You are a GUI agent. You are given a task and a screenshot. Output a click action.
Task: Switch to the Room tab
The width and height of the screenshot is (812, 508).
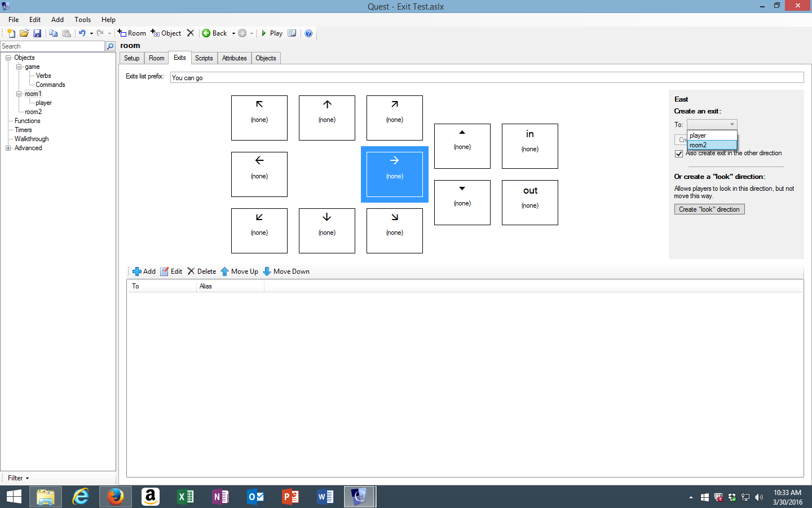[x=156, y=58]
